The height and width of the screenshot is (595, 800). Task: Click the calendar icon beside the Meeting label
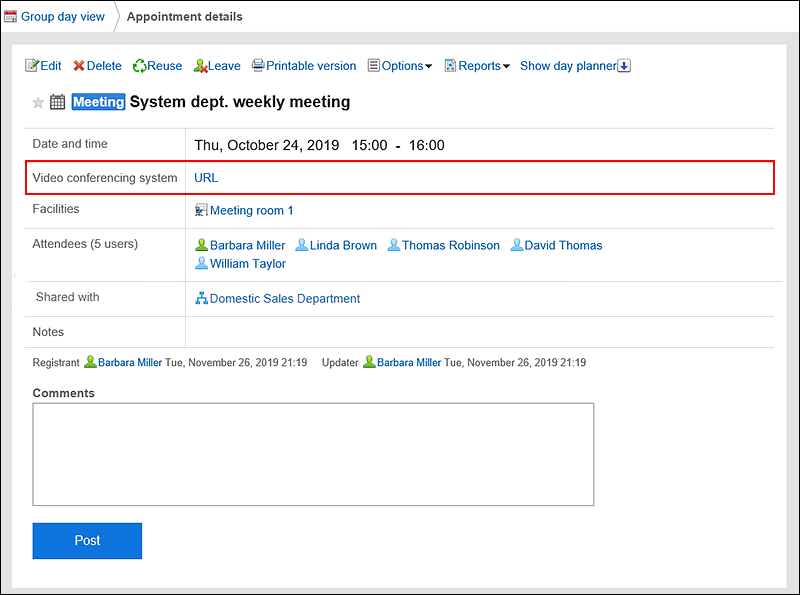click(58, 102)
